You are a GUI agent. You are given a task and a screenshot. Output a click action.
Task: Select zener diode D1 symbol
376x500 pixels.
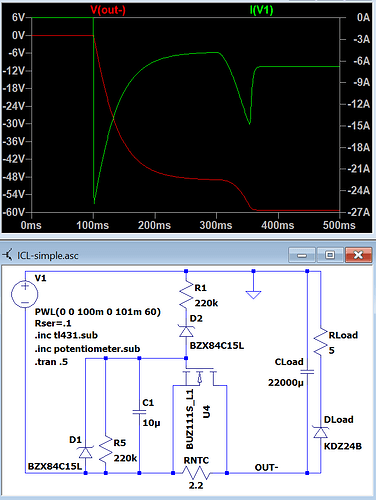coord(85,452)
